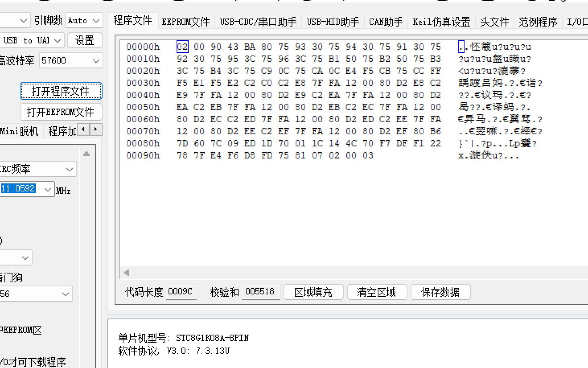This screenshot has width=588, height=368.
Task: Click the 设置 button
Action: pos(84,41)
